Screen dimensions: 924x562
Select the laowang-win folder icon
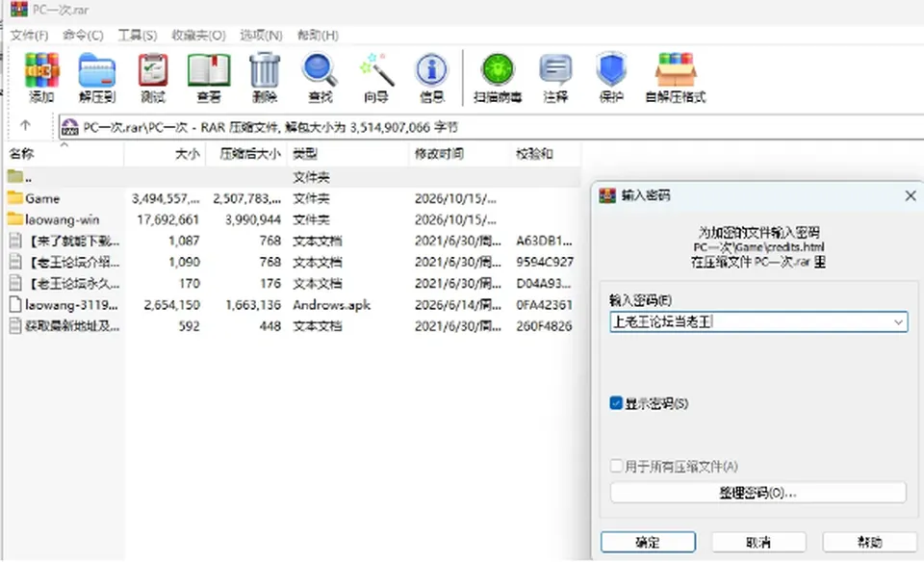(15, 219)
